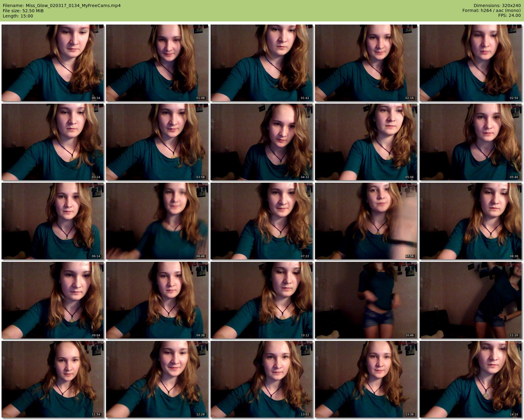
Task: Pick the thumbnail at 13:02
Action: click(262, 379)
